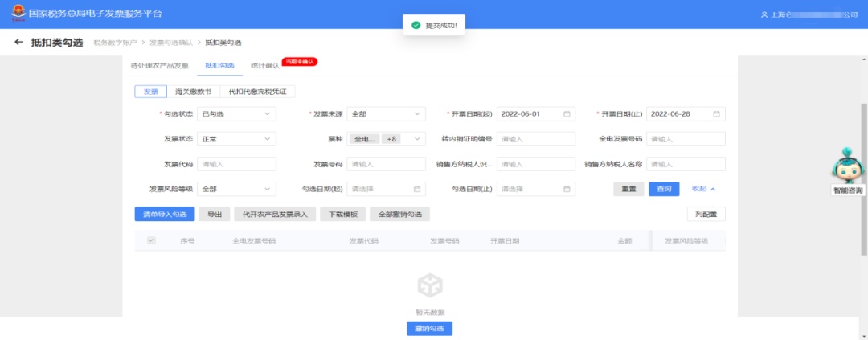The image size is (868, 340).
Task: Open the 发票状态 dropdown
Action: click(x=236, y=139)
